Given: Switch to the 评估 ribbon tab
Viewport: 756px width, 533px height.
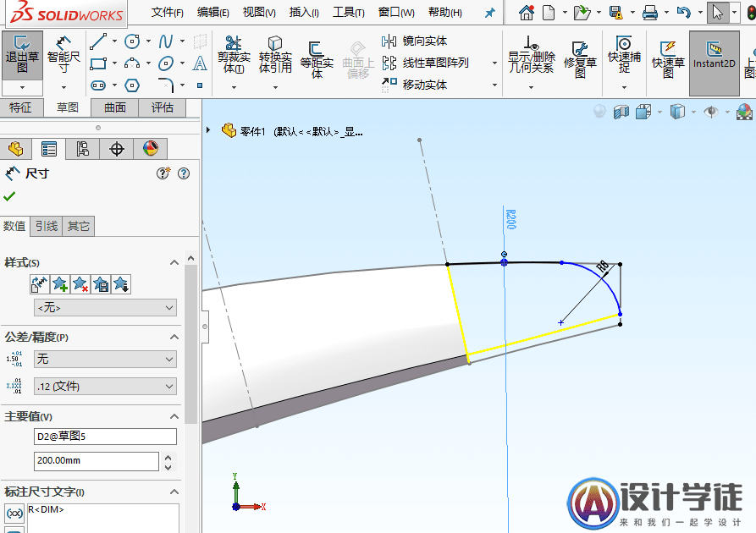Looking at the screenshot, I should point(162,107).
